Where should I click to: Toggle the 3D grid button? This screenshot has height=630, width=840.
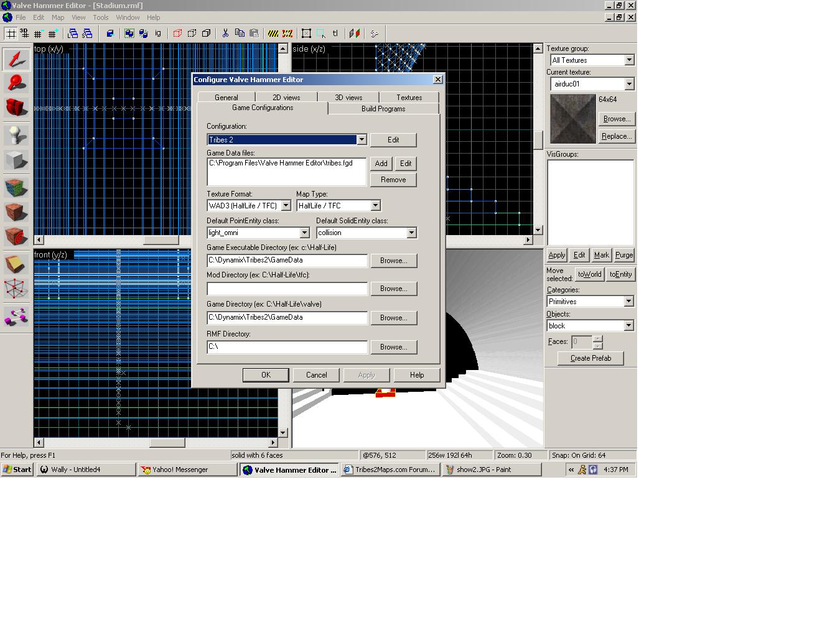tap(24, 34)
